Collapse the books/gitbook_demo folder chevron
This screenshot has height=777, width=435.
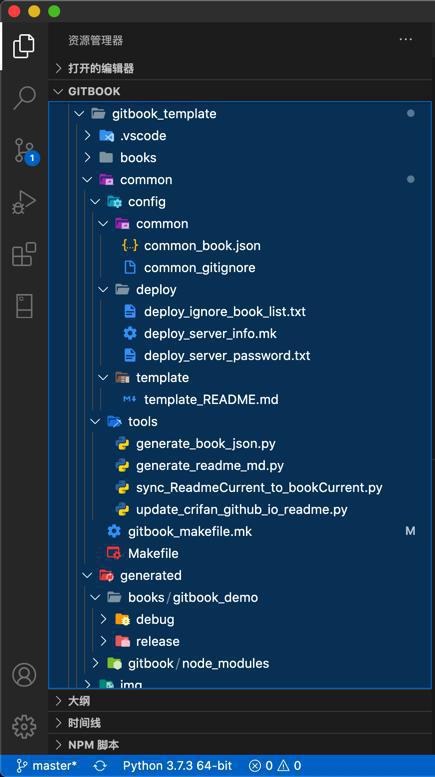coord(95,598)
